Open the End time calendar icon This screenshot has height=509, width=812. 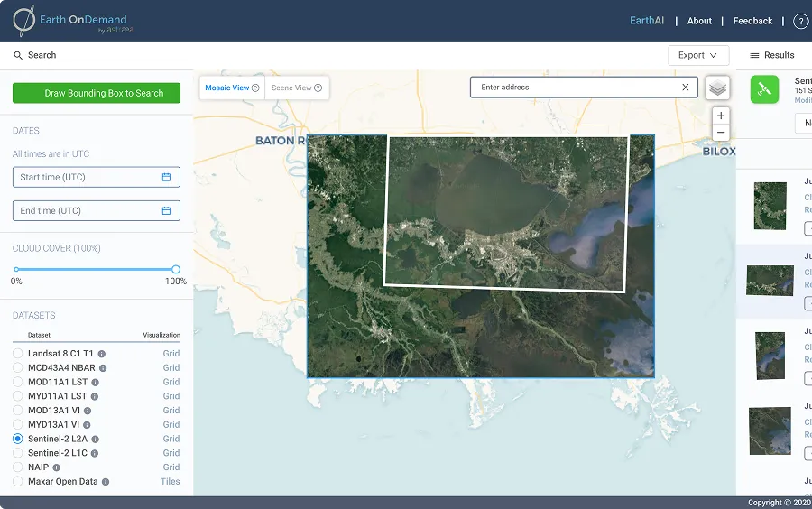click(x=166, y=211)
